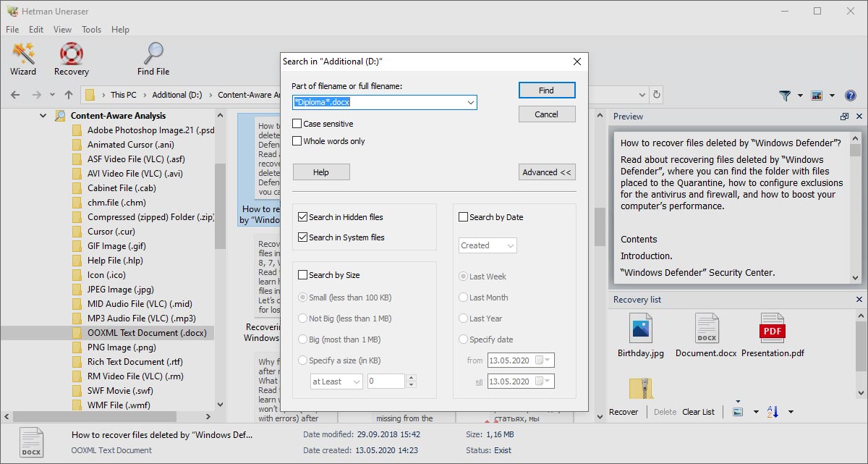Click the Find button
The width and height of the screenshot is (868, 464).
pos(547,90)
